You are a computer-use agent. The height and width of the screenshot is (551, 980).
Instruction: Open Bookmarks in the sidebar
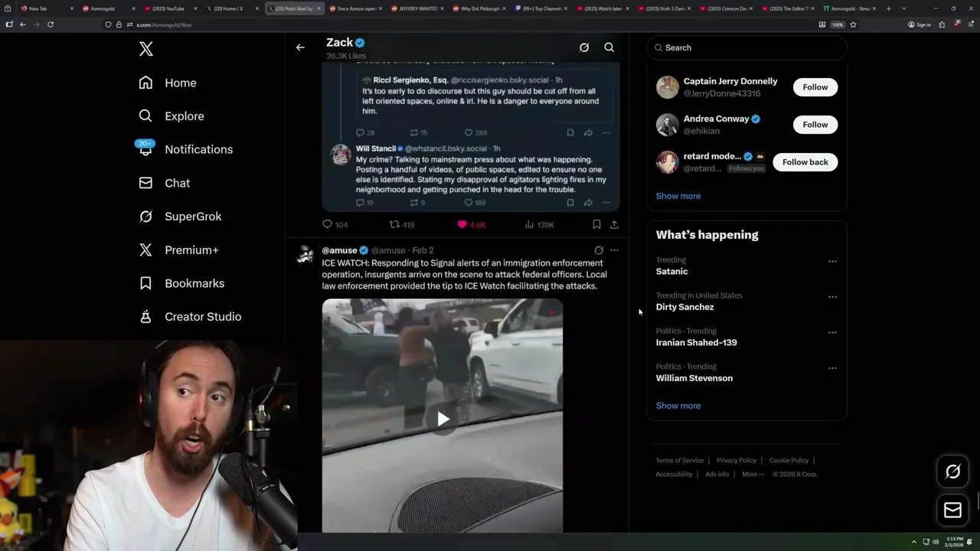click(181, 283)
